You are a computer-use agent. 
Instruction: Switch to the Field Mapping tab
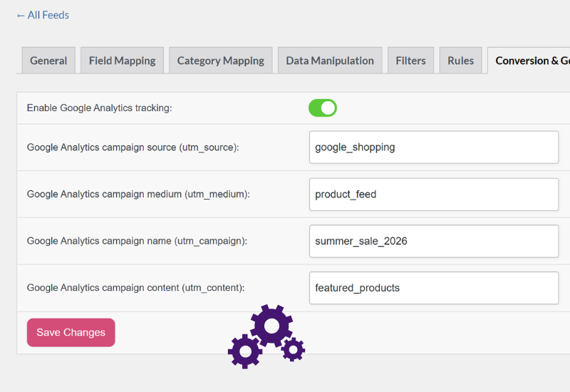[122, 61]
